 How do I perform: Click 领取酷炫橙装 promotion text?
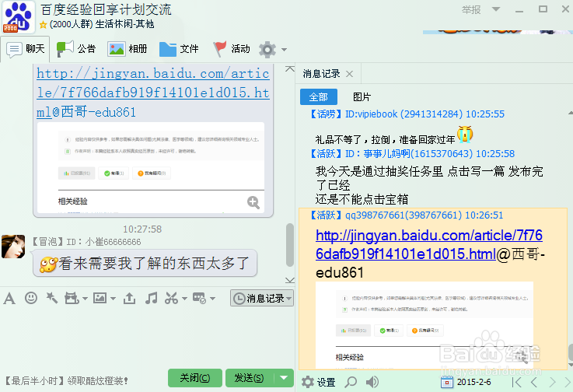pos(97,381)
